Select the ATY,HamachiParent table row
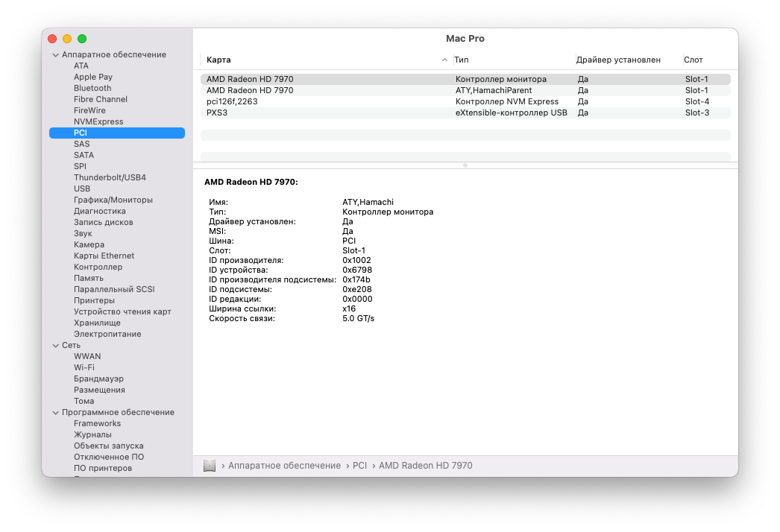The height and width of the screenshot is (532, 780). tap(465, 90)
